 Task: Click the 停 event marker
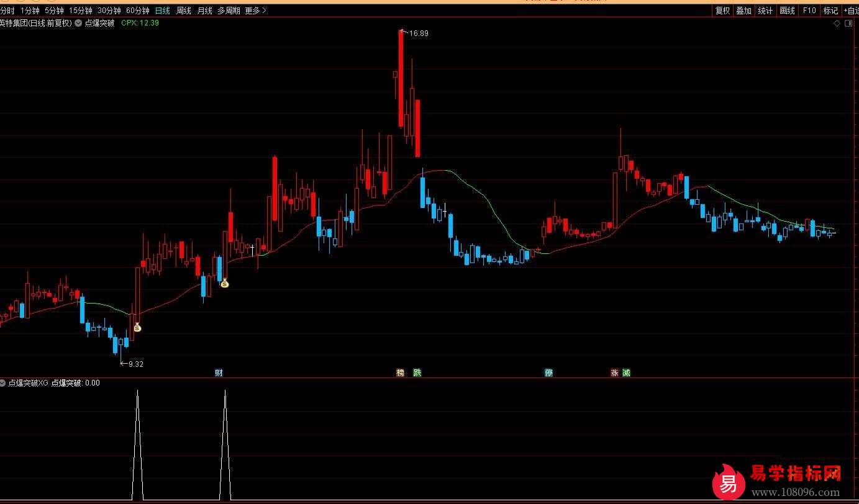pos(548,372)
